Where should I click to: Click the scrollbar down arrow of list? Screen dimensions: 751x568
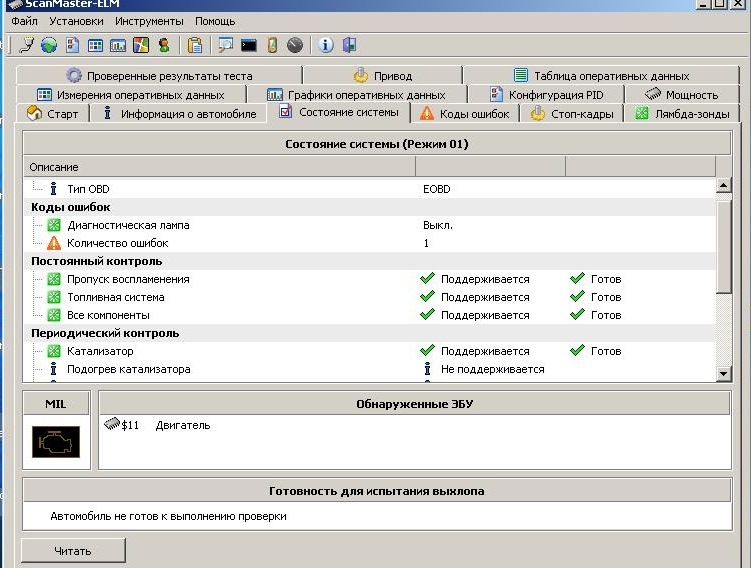point(724,374)
